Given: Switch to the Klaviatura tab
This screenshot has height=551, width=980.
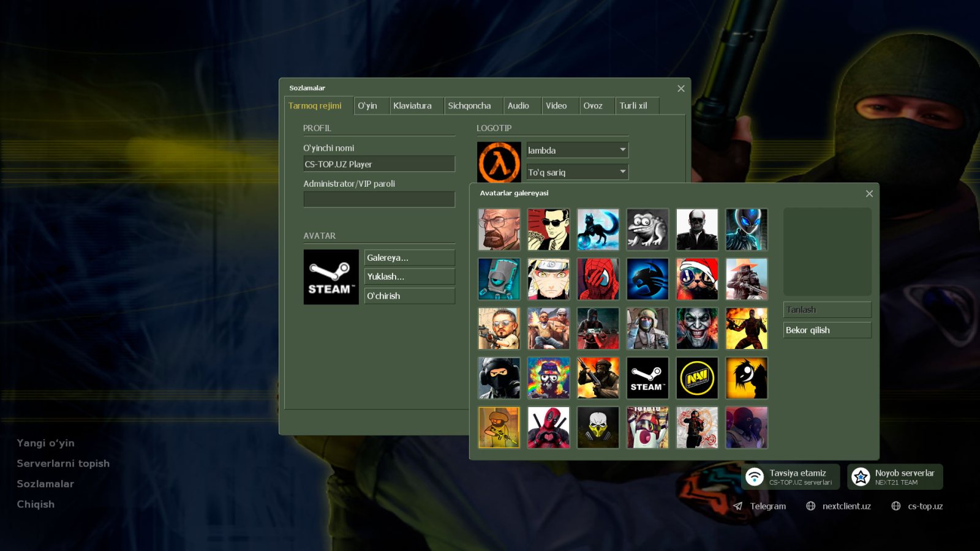Looking at the screenshot, I should pos(412,106).
